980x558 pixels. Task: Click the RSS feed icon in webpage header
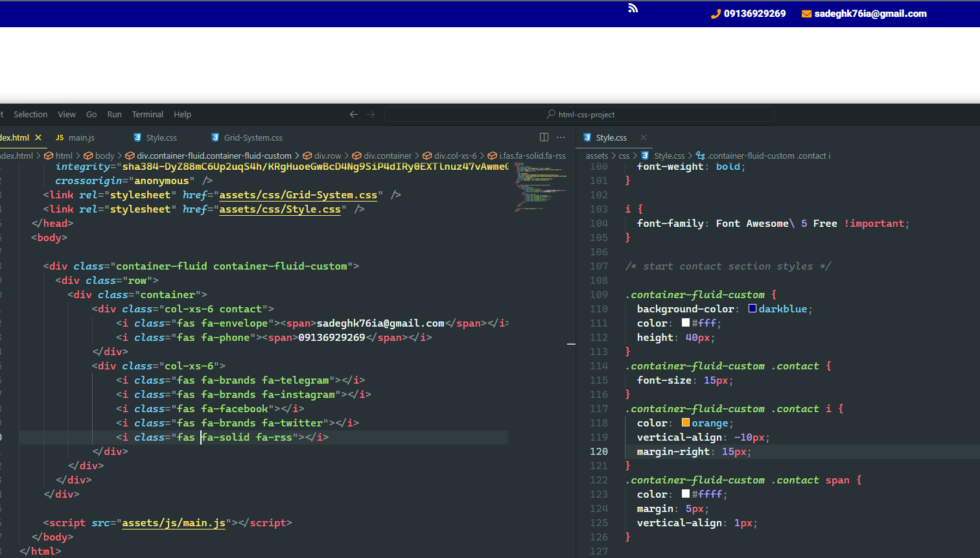[633, 8]
